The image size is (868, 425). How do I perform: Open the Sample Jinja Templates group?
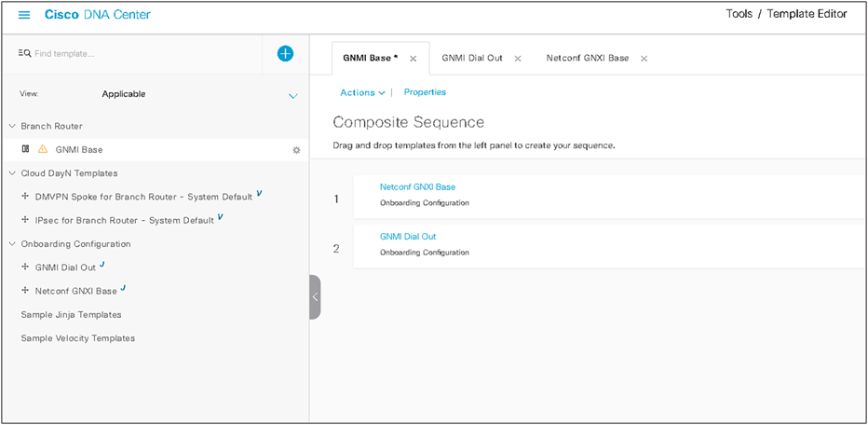click(71, 315)
